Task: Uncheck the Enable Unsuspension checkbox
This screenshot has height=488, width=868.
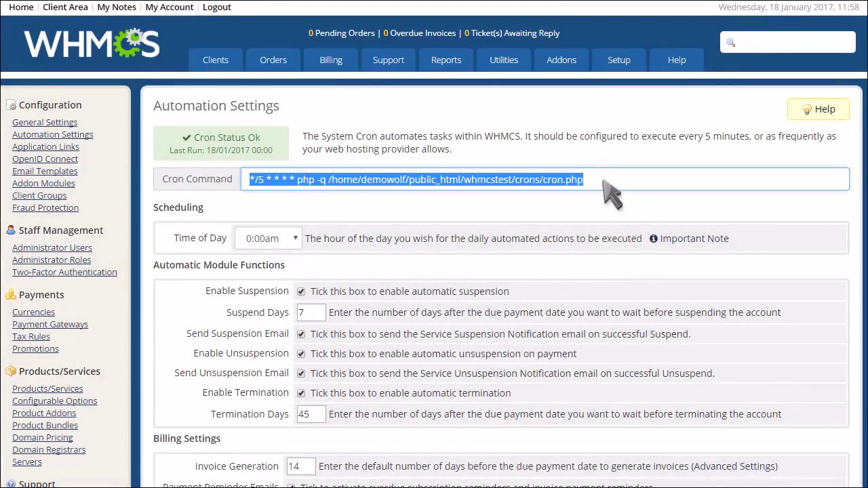Action: pyautogui.click(x=301, y=354)
